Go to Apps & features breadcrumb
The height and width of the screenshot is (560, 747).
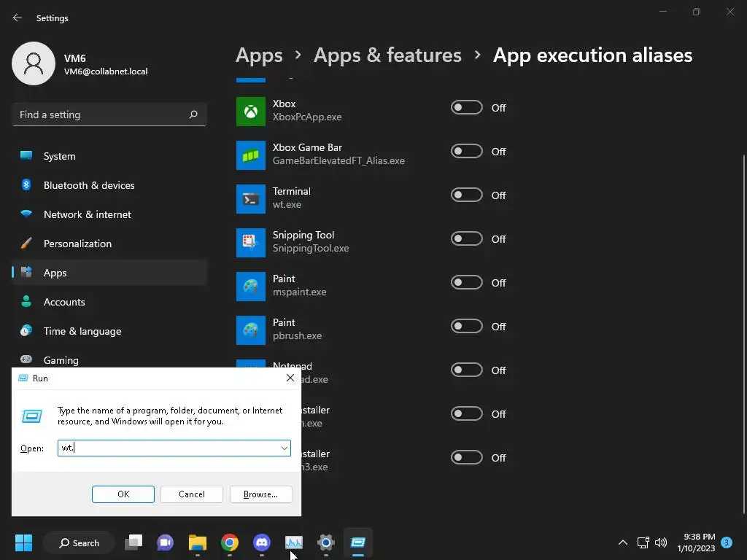click(x=387, y=55)
